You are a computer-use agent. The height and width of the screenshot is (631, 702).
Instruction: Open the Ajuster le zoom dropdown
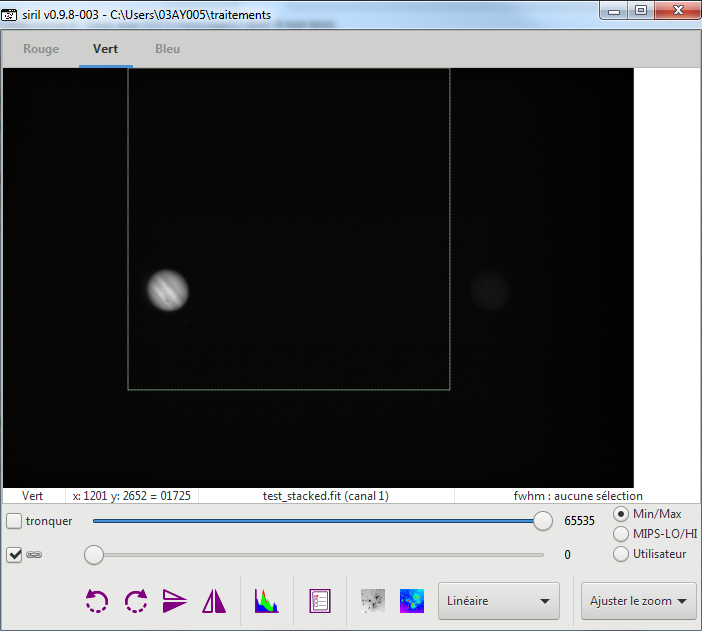(638, 601)
